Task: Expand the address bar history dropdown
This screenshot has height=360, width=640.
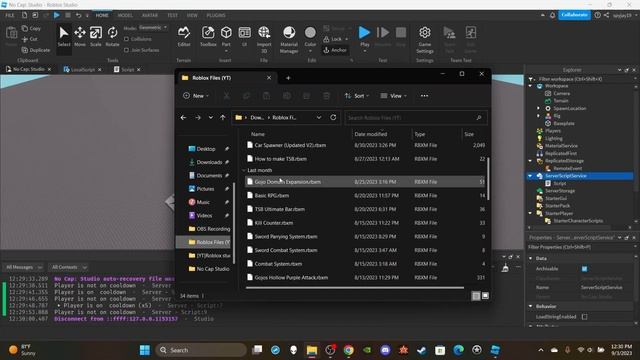Action: (319, 118)
